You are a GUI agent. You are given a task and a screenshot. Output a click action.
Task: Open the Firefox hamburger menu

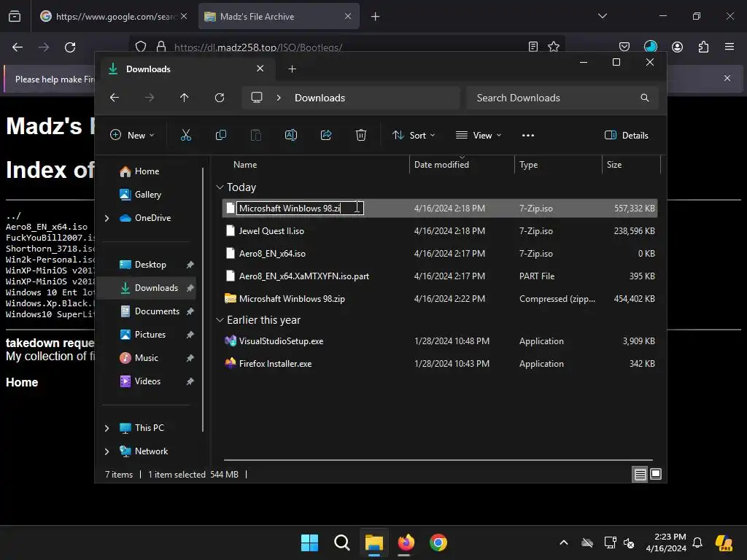(729, 47)
